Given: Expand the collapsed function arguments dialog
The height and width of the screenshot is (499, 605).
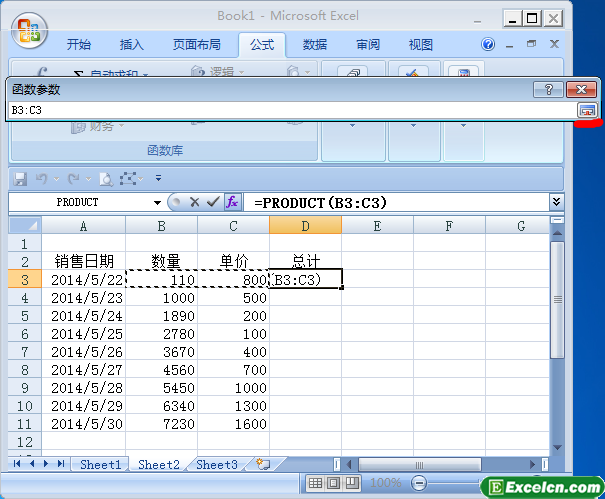Looking at the screenshot, I should (587, 109).
